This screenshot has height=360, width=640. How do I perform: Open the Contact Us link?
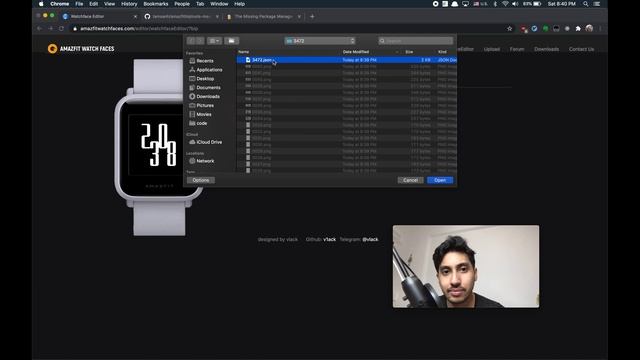[x=582, y=49]
